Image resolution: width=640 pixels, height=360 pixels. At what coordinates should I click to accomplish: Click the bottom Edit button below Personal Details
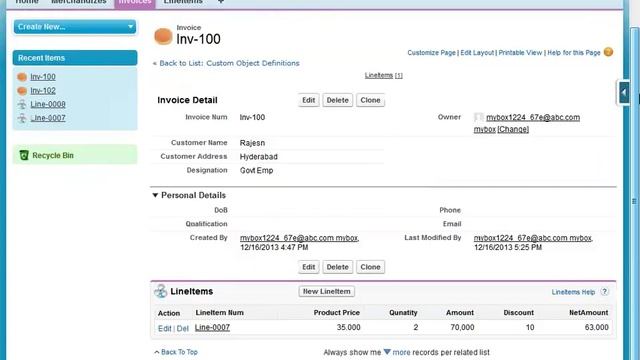pyautogui.click(x=308, y=267)
